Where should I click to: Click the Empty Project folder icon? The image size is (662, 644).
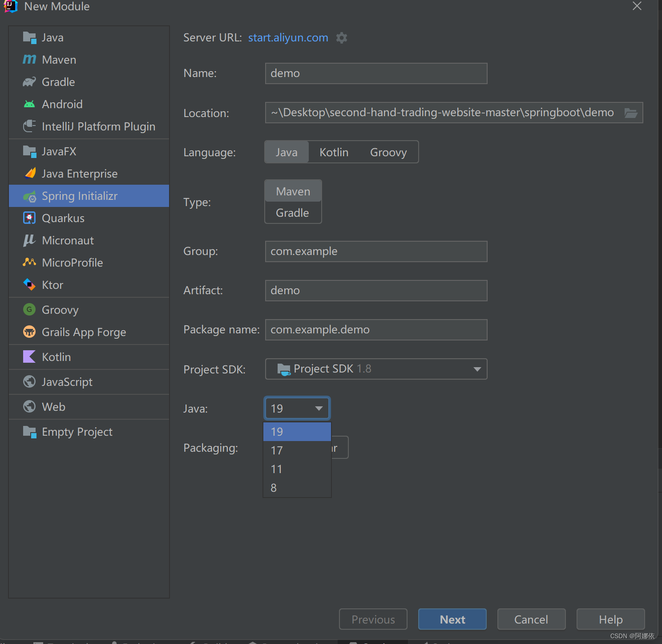(x=29, y=432)
